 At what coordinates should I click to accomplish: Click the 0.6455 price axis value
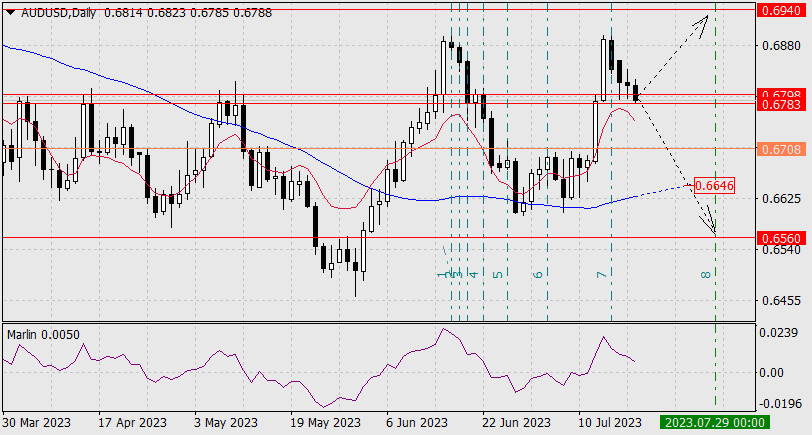click(781, 300)
